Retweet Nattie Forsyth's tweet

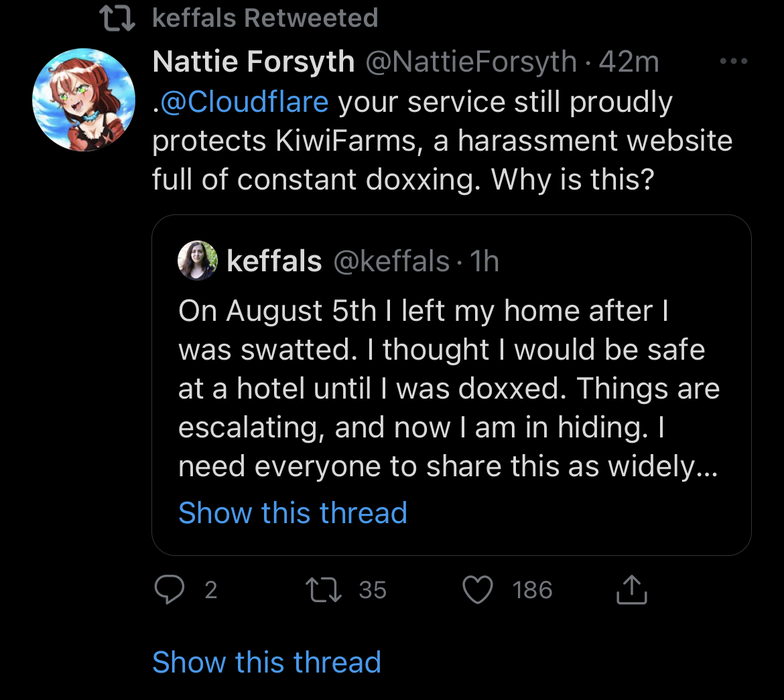[x=324, y=590]
